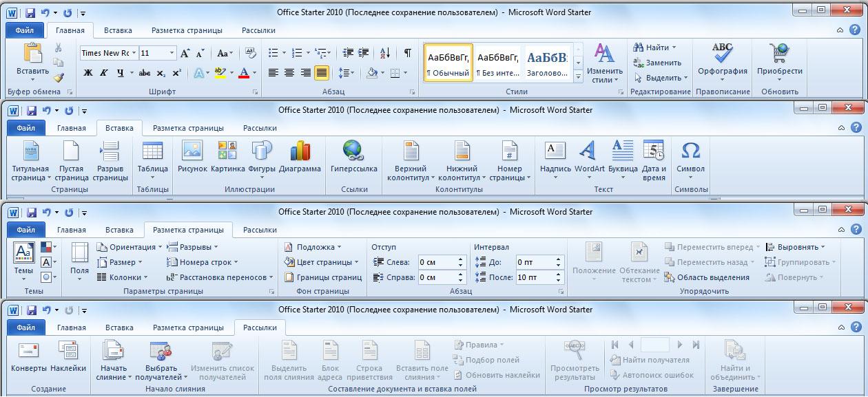Click the selected Рассылки tab
868x397 pixels.
pyautogui.click(x=260, y=328)
